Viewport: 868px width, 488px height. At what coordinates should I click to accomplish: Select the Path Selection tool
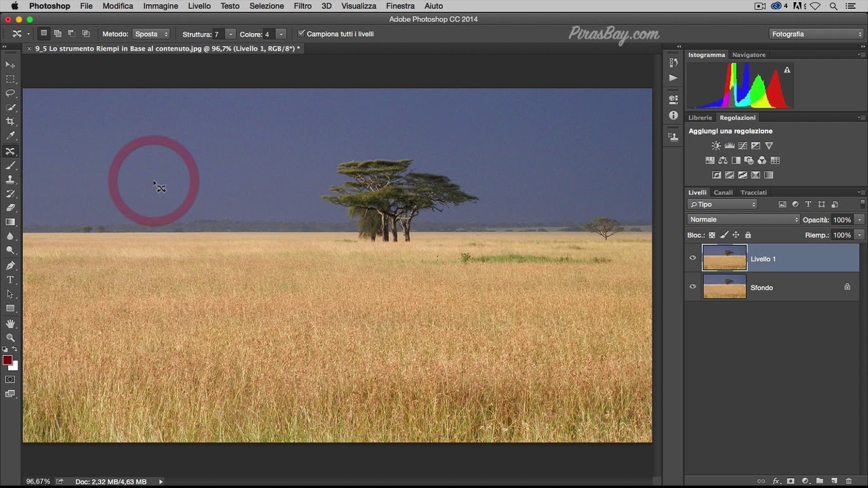coord(10,294)
